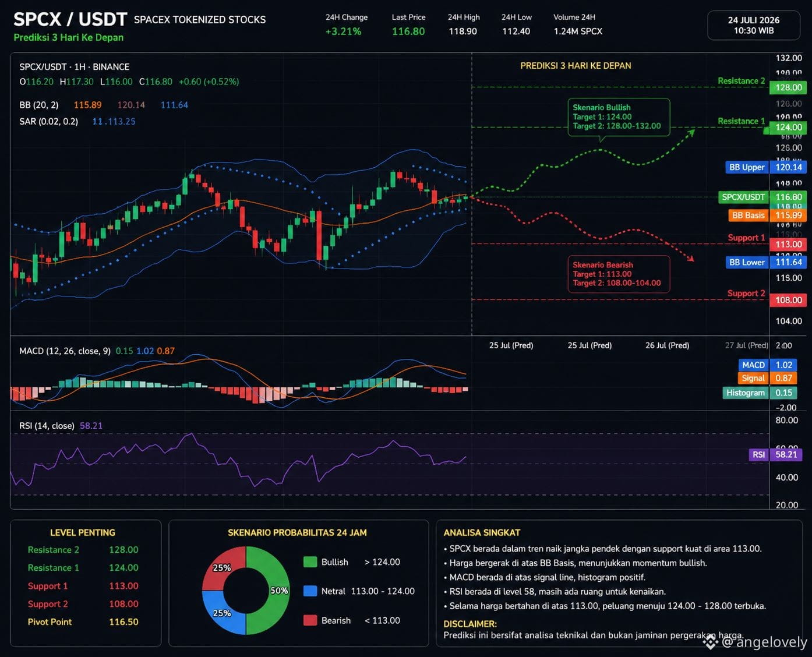This screenshot has width=812, height=657.
Task: Click the blue Netral legend swatch
Action: tap(310, 591)
